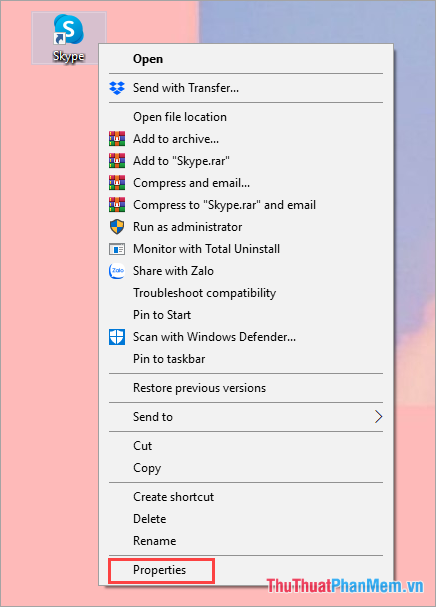Click the Zalo icon in context menu
The width and height of the screenshot is (436, 607).
point(117,271)
